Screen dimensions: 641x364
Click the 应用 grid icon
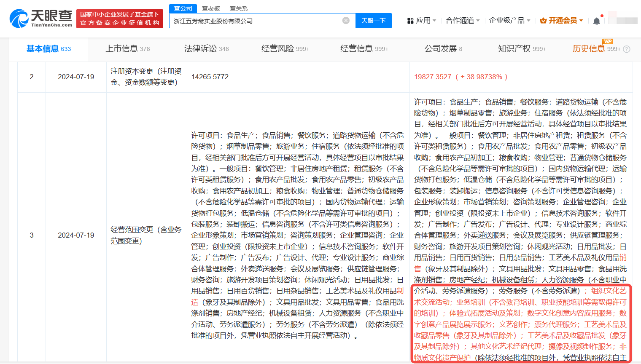410,21
